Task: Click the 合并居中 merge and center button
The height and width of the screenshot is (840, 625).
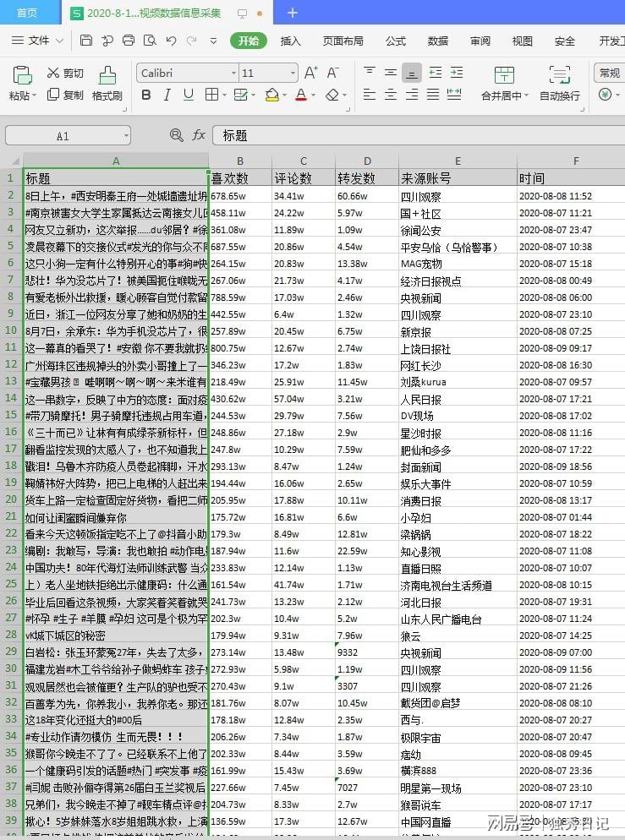Action: [x=504, y=84]
